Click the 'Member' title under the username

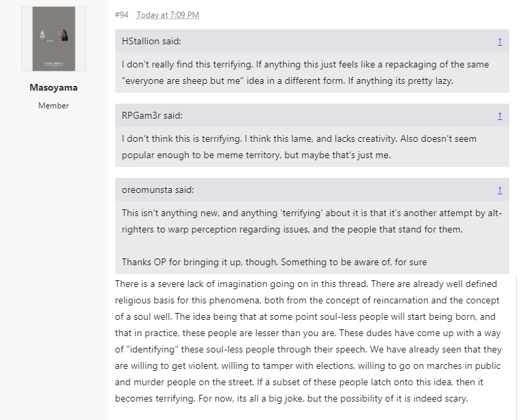pos(54,106)
